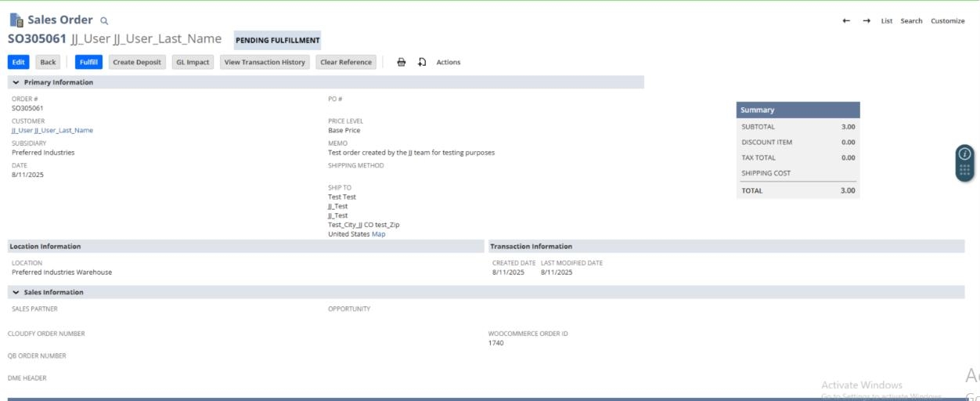Viewport: 980px width, 401px height.
Task: Click the QB ORDER NUMBER label
Action: pyautogui.click(x=37, y=356)
